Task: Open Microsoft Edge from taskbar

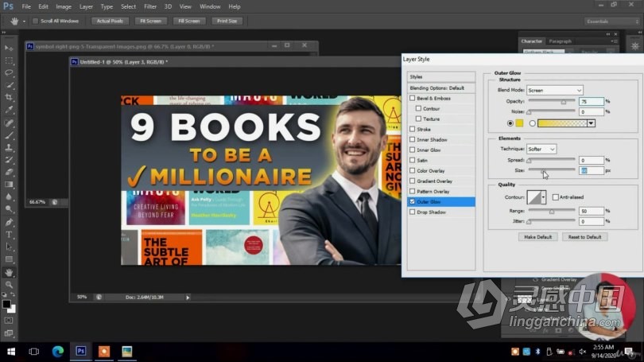Action: coord(58,352)
